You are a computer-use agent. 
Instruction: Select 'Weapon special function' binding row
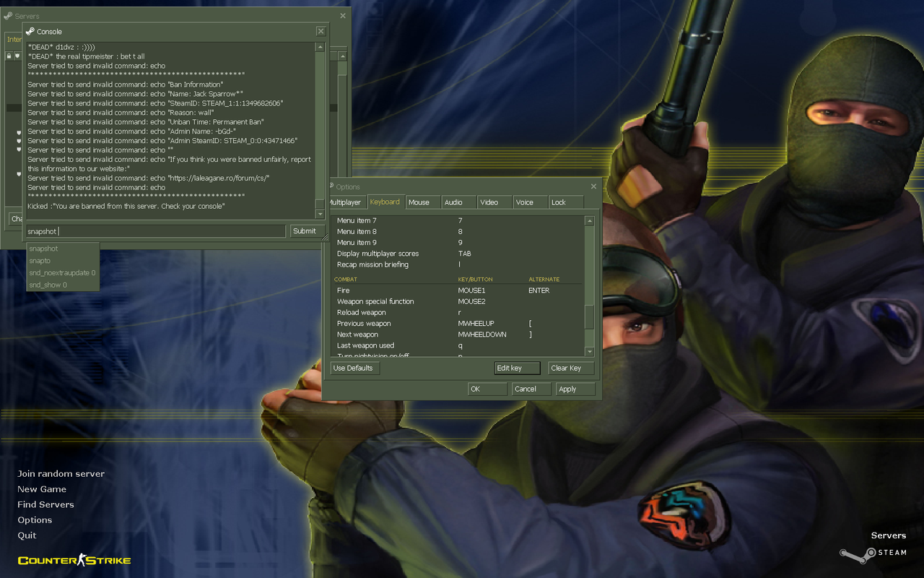pos(457,301)
